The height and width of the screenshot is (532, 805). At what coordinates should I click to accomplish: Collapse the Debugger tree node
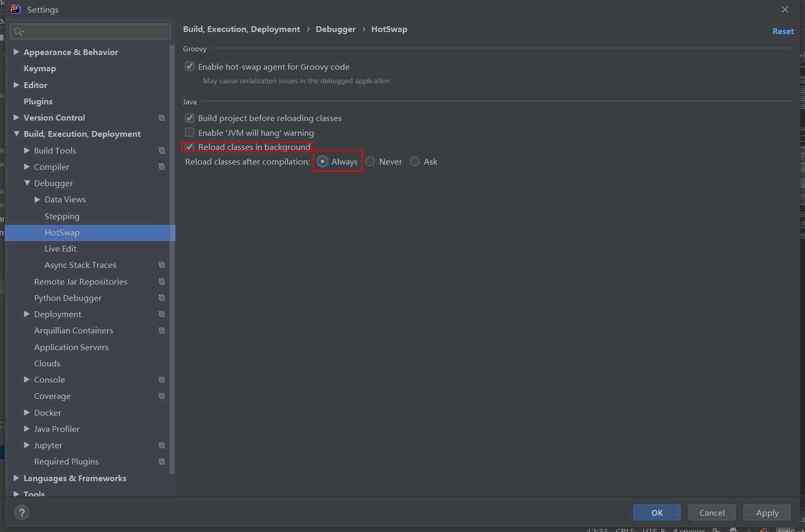coord(27,183)
